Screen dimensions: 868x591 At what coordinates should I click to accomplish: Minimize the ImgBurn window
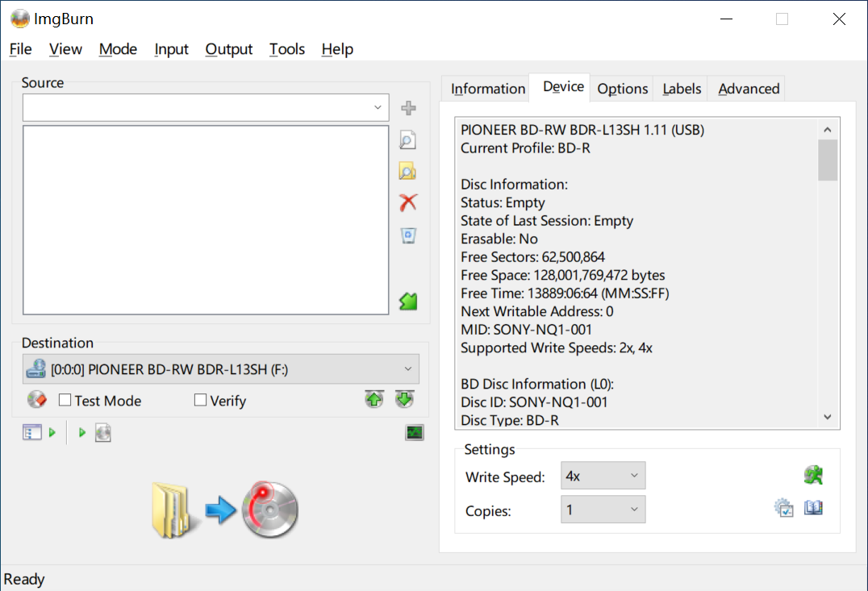tap(726, 19)
